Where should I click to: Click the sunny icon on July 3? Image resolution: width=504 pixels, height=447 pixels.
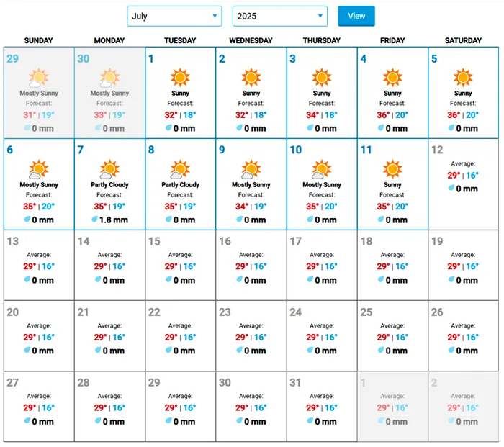click(x=322, y=78)
